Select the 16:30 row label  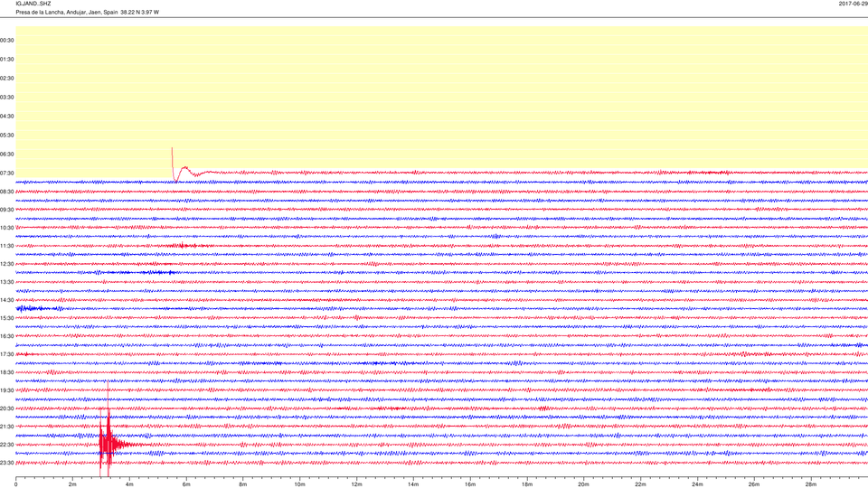point(7,336)
